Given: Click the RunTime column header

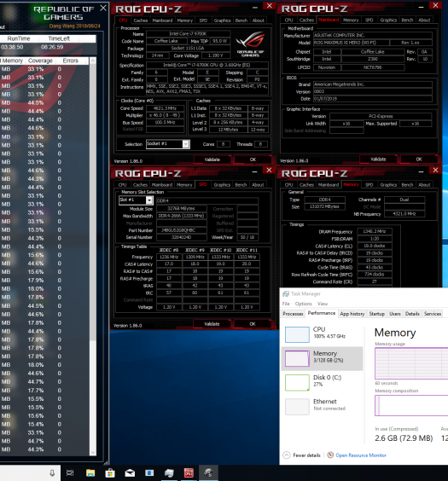Looking at the screenshot, I should tap(19, 38).
